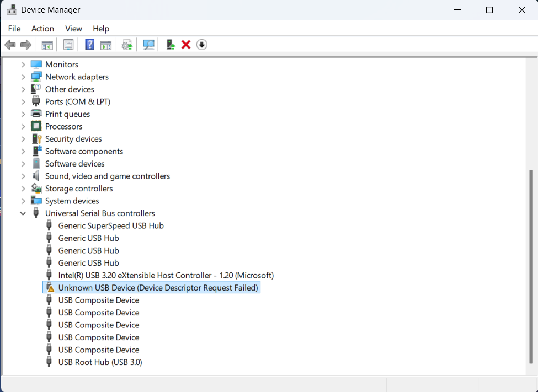Click the Universal Serial Bus controllers USB icon
538x392 pixels.
(x=36, y=213)
